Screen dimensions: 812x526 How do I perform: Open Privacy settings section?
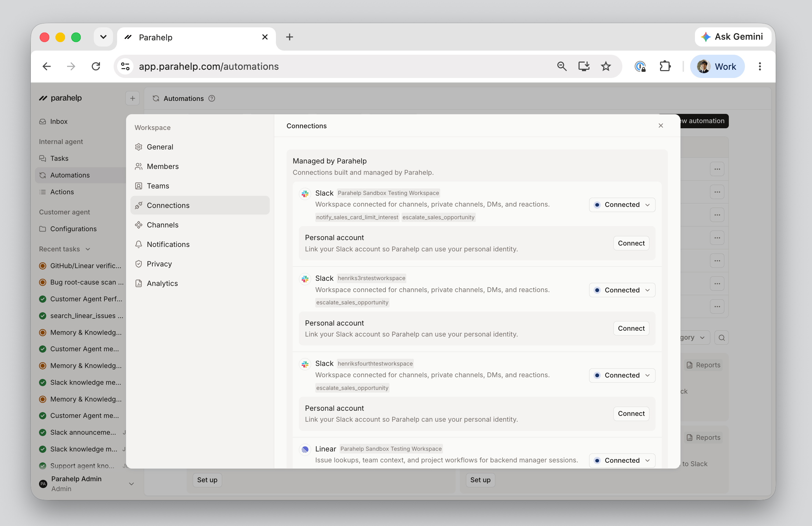(x=200, y=264)
